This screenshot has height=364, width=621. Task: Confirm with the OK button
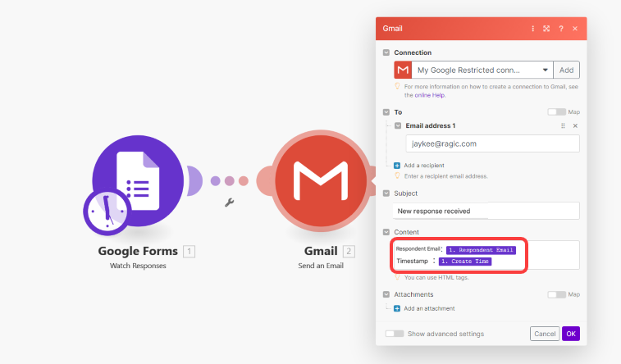point(571,334)
